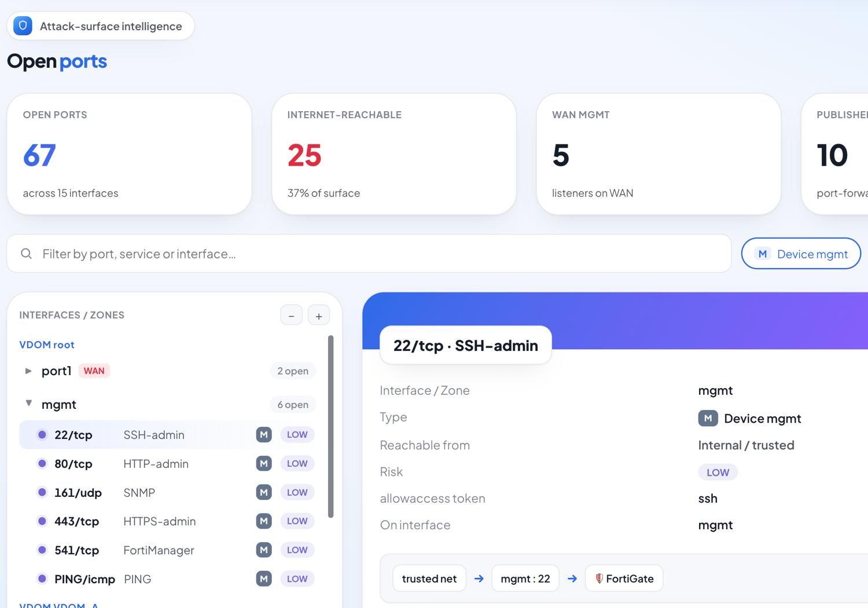Viewport: 868px width, 608px height.
Task: Expand the port1 WAN interface
Action: [x=28, y=371]
